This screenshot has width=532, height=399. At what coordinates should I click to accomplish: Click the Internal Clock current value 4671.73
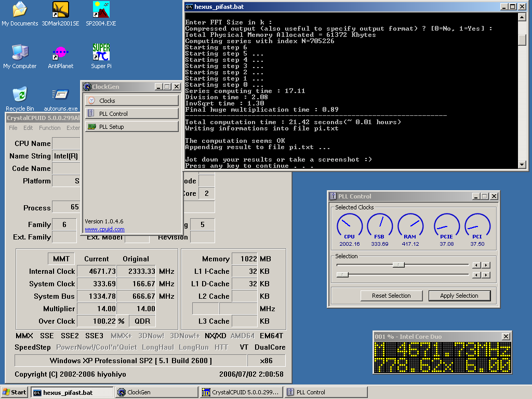(x=97, y=271)
